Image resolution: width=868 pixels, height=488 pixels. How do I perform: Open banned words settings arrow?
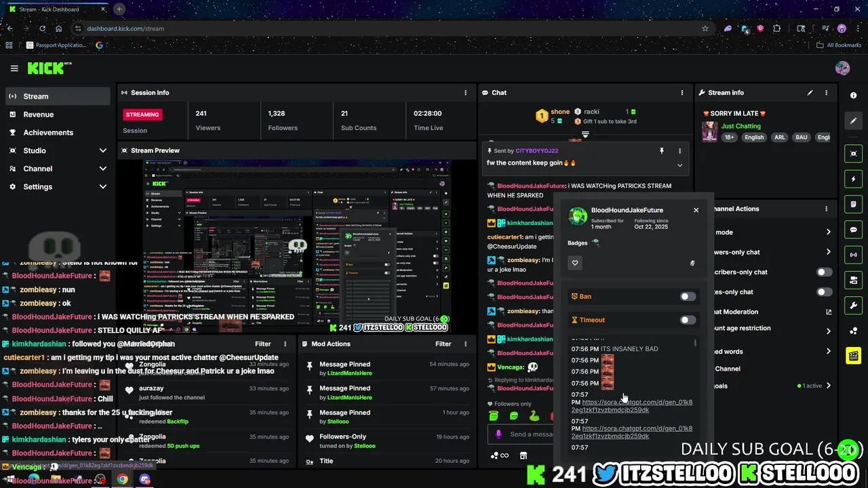coord(828,351)
